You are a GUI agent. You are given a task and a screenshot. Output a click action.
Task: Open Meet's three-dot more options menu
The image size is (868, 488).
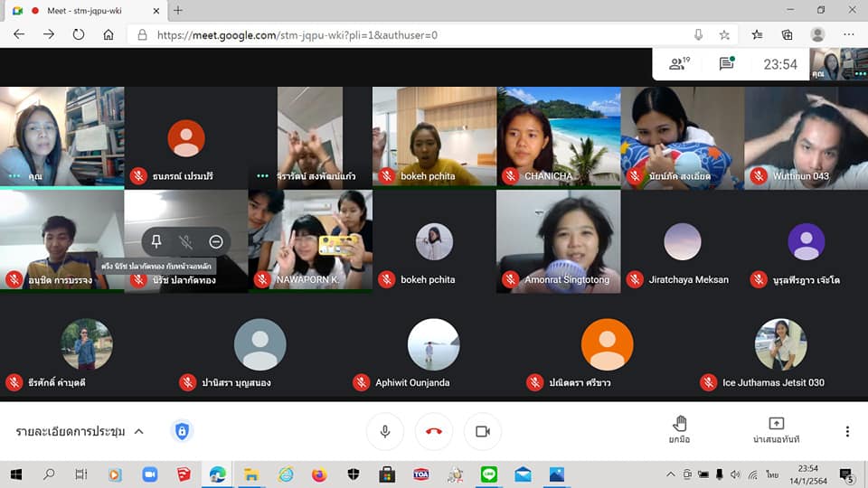(x=847, y=431)
